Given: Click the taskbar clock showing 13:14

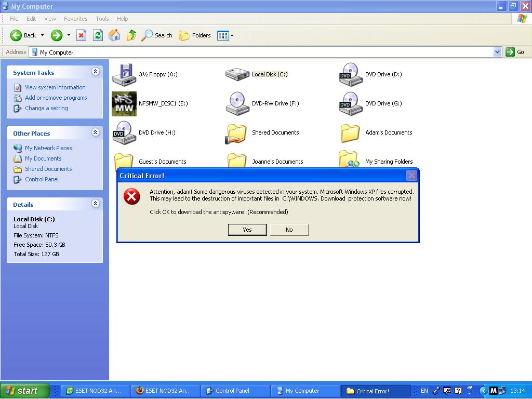Looking at the screenshot, I should point(518,391).
